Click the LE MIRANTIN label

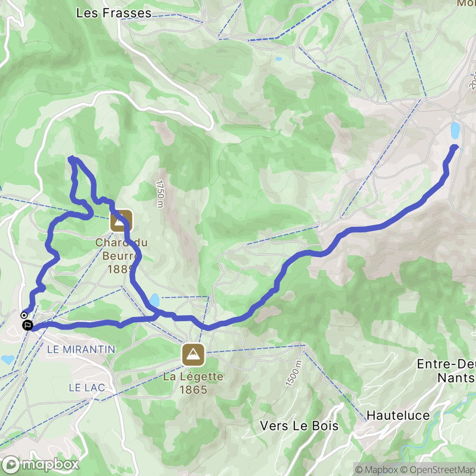point(81,350)
